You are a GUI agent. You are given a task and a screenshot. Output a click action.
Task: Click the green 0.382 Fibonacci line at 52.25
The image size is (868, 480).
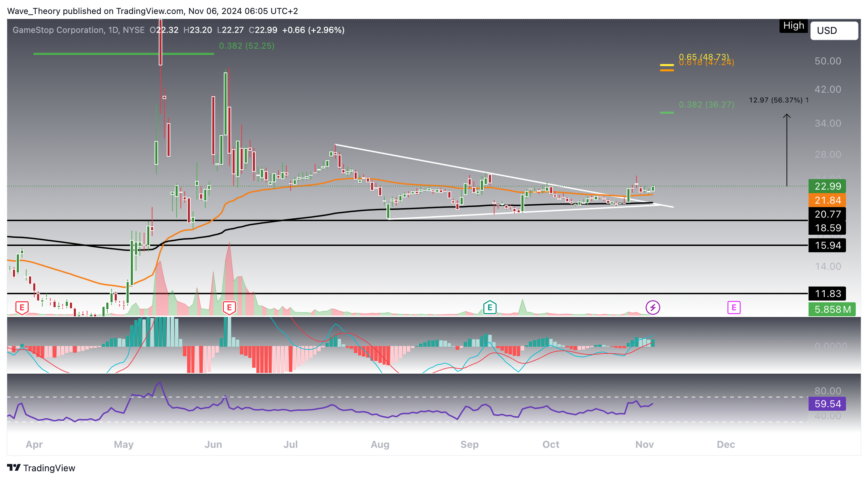coord(123,54)
